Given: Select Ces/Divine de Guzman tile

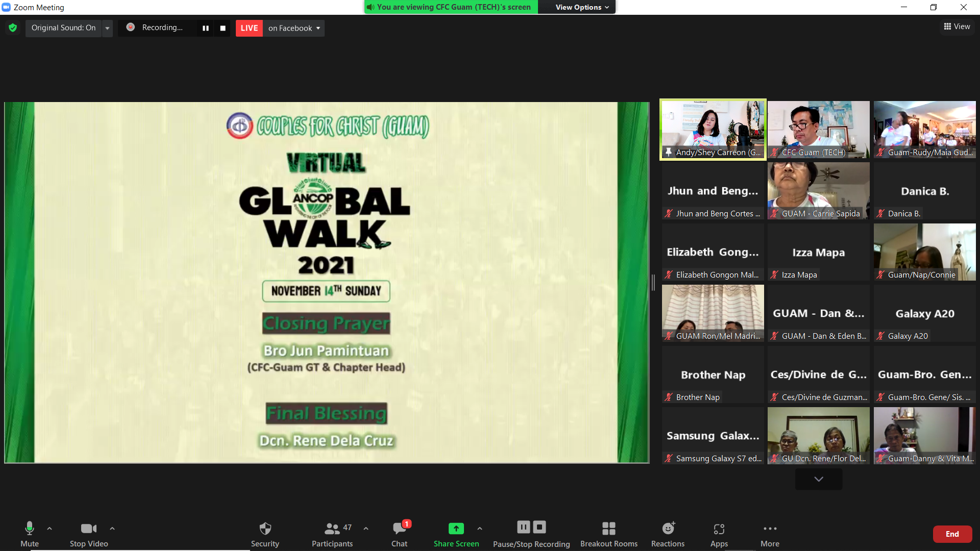Looking at the screenshot, I should pos(818,374).
